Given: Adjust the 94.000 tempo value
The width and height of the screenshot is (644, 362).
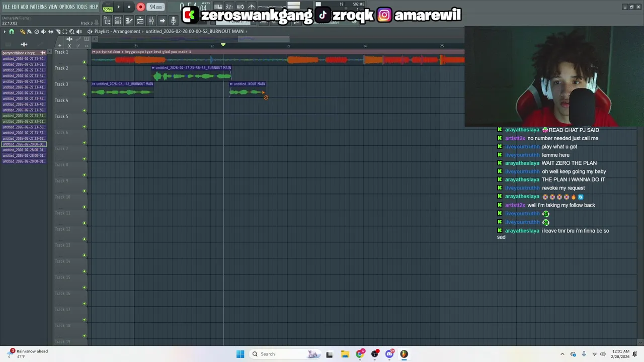Looking at the screenshot, I should (155, 7).
